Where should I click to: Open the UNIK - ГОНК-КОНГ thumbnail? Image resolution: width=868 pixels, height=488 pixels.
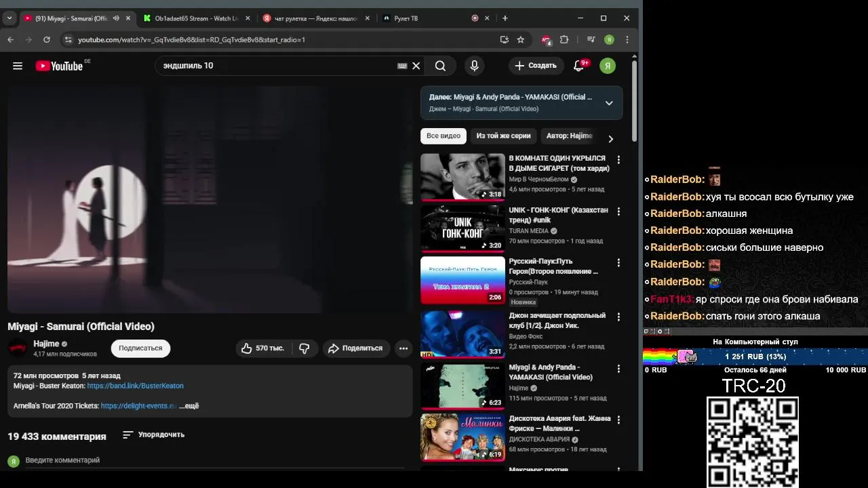462,228
